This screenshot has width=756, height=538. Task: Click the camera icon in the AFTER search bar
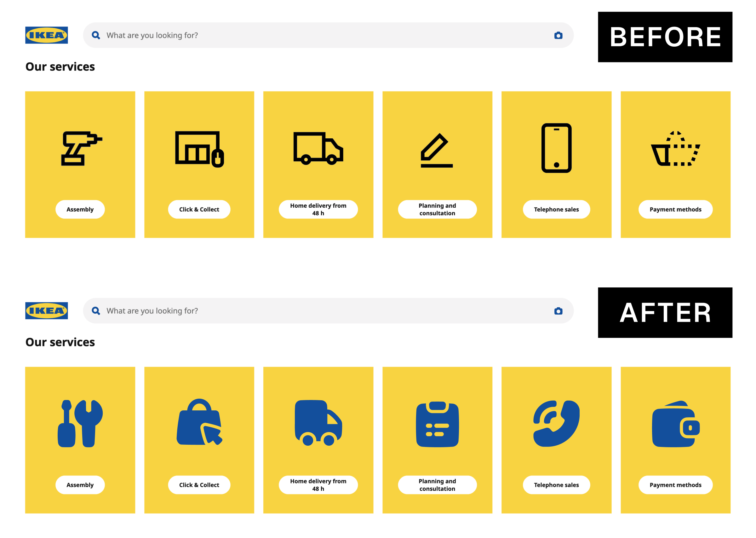click(x=558, y=311)
